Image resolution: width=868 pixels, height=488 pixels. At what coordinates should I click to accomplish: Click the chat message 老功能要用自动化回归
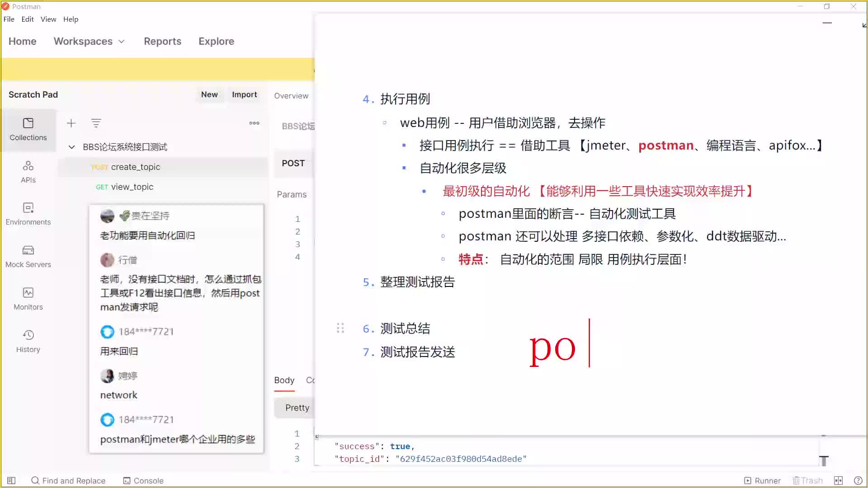point(147,235)
